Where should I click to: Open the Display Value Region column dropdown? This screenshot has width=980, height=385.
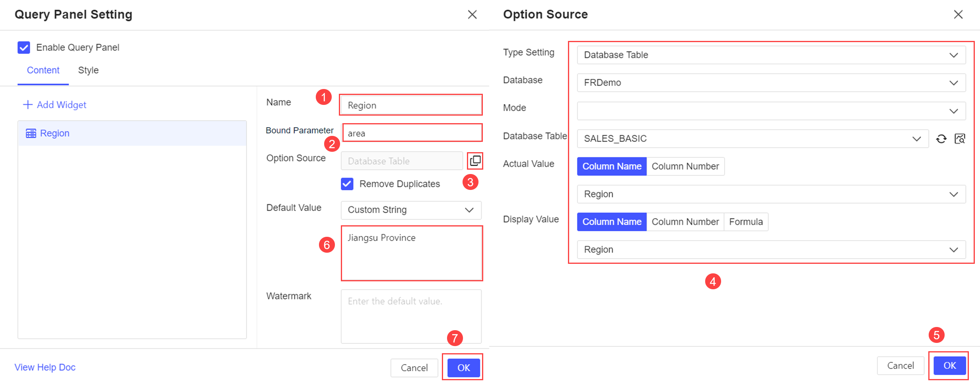click(771, 250)
